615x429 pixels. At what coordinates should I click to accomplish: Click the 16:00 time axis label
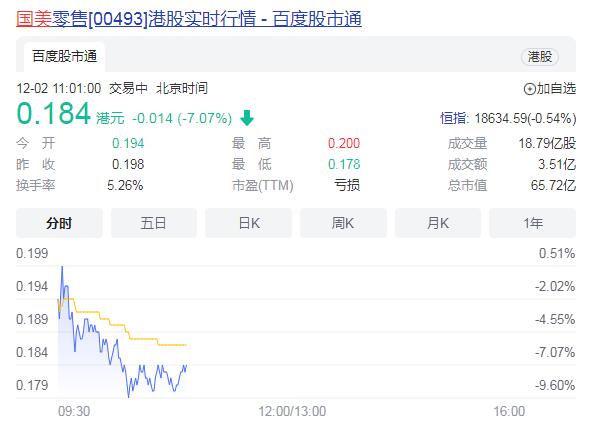(509, 411)
